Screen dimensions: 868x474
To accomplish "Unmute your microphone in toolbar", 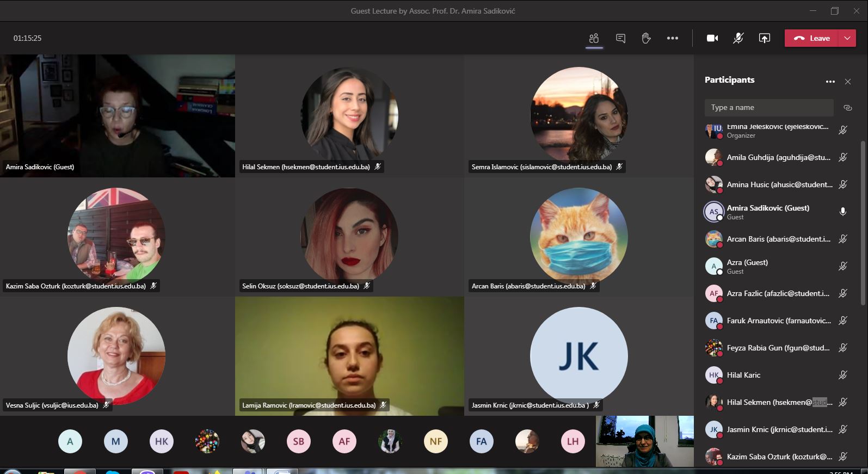I will click(738, 38).
